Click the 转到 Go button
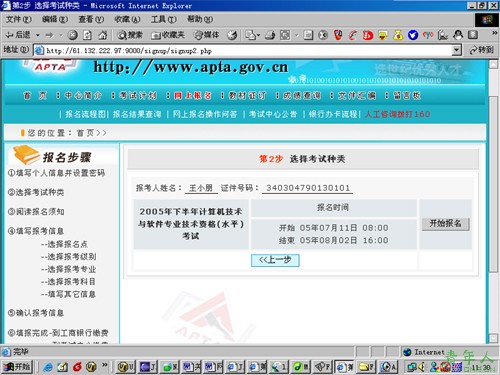The image size is (500, 375). tap(481, 50)
